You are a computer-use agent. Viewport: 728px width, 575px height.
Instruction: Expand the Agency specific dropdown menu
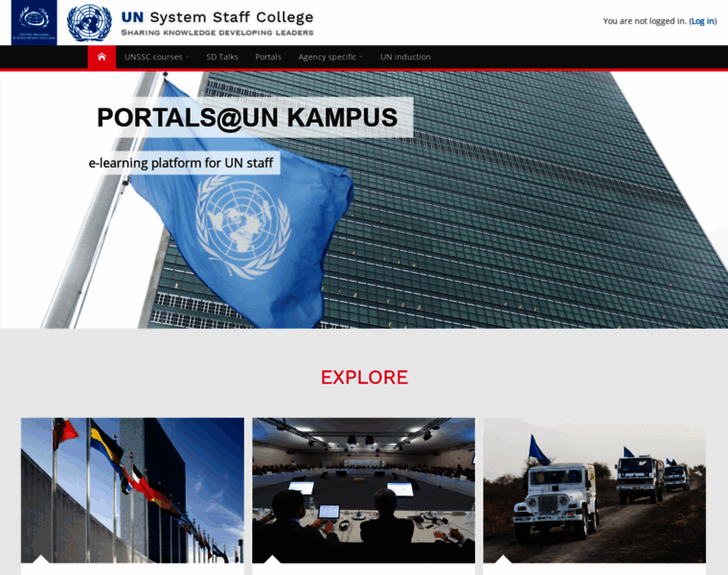(330, 57)
